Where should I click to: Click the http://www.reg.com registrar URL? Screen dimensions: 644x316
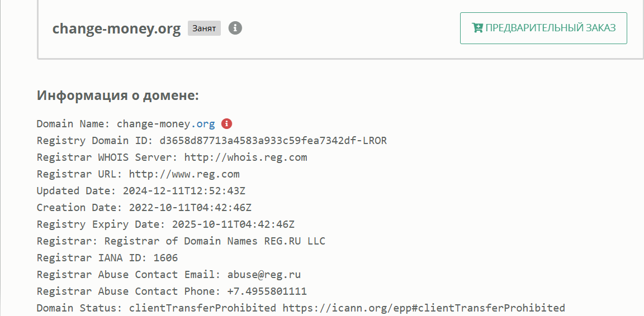(x=184, y=174)
